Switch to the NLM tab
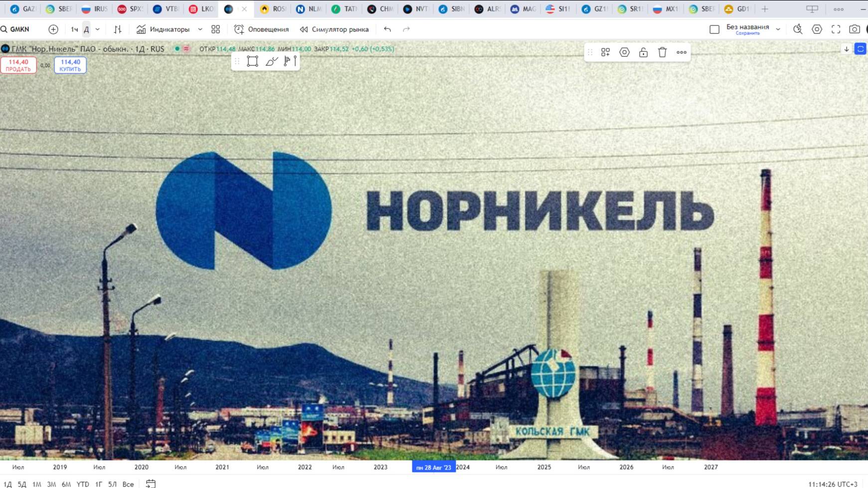868x488 pixels. (x=309, y=9)
